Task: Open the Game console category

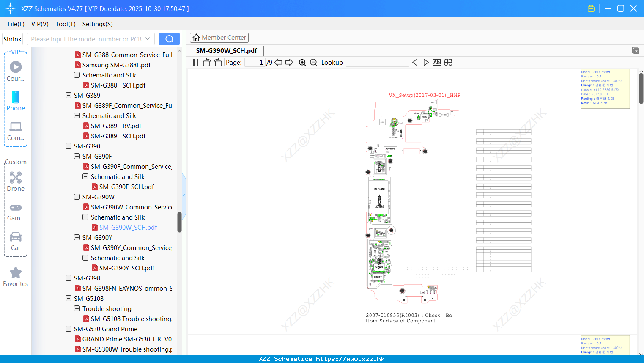Action: (16, 212)
